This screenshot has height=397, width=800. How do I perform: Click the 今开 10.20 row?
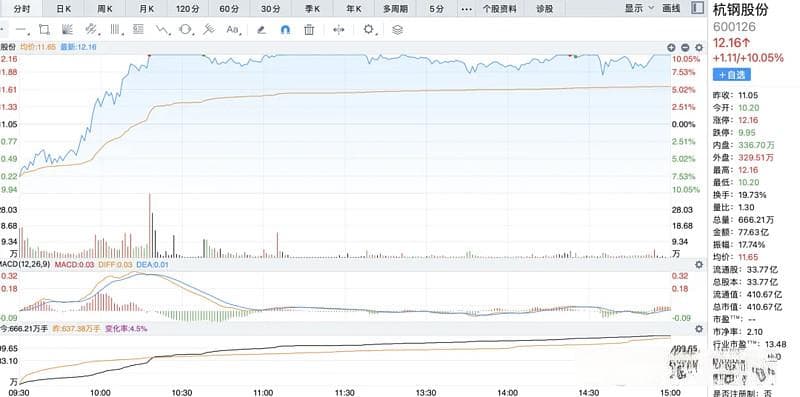736,108
